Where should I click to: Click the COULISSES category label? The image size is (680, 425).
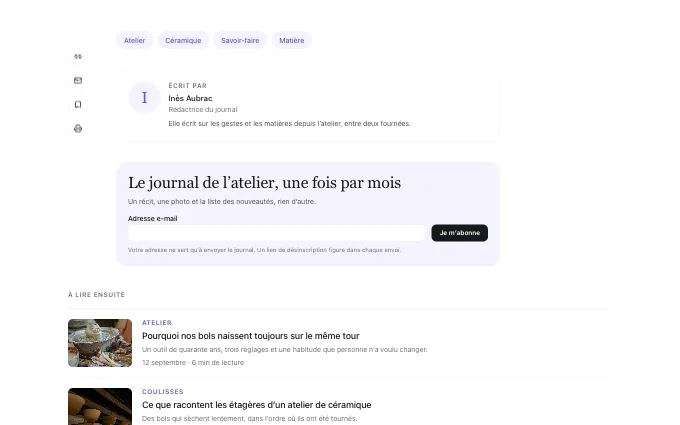point(163,392)
